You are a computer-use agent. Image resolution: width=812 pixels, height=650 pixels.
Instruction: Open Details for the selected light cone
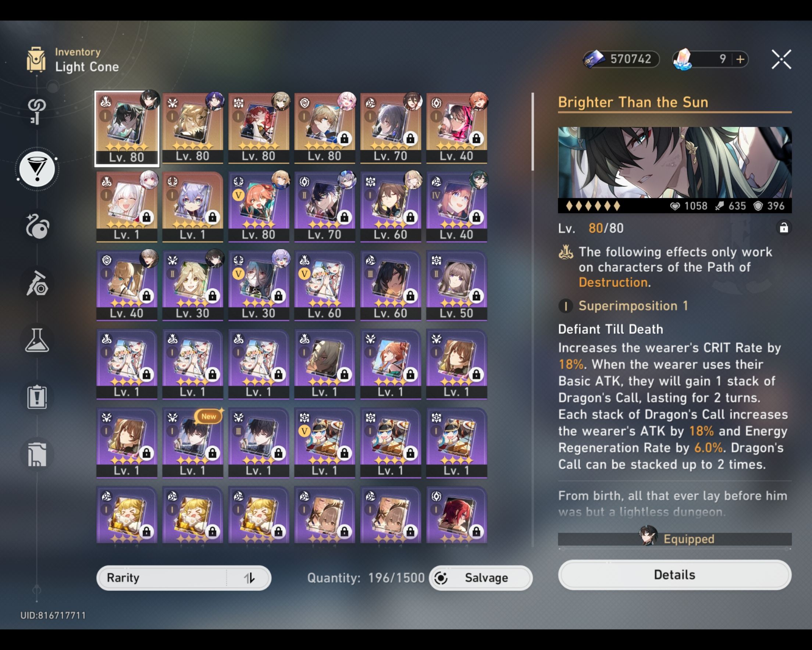click(x=674, y=575)
